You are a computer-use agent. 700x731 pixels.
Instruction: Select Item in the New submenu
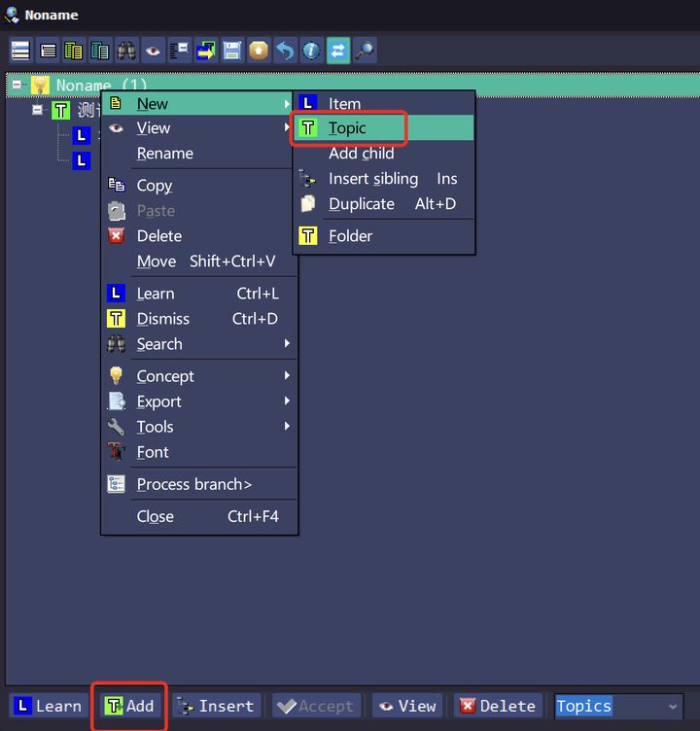(x=384, y=103)
